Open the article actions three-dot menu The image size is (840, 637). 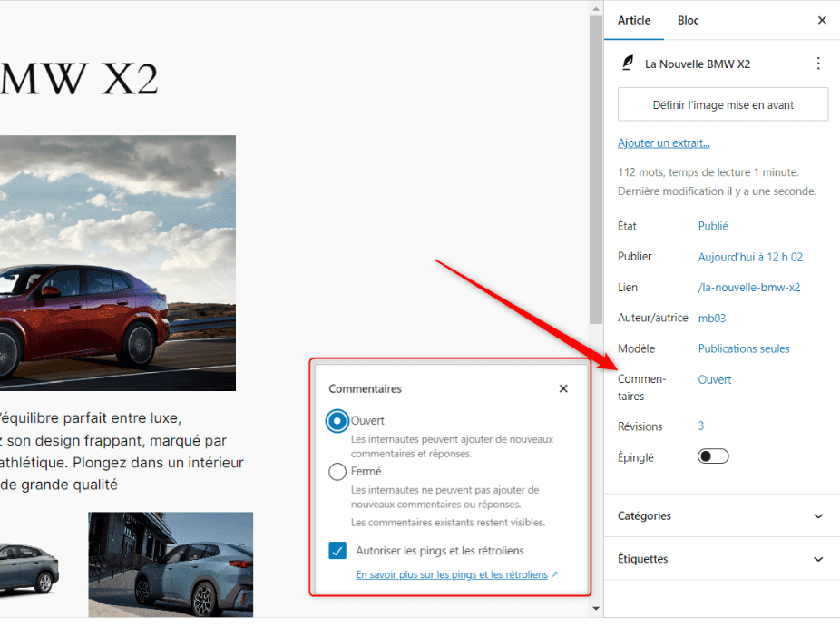click(818, 64)
